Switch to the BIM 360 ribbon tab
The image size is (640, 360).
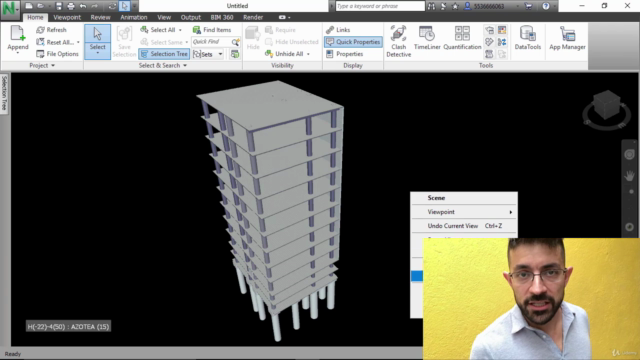tap(222, 17)
